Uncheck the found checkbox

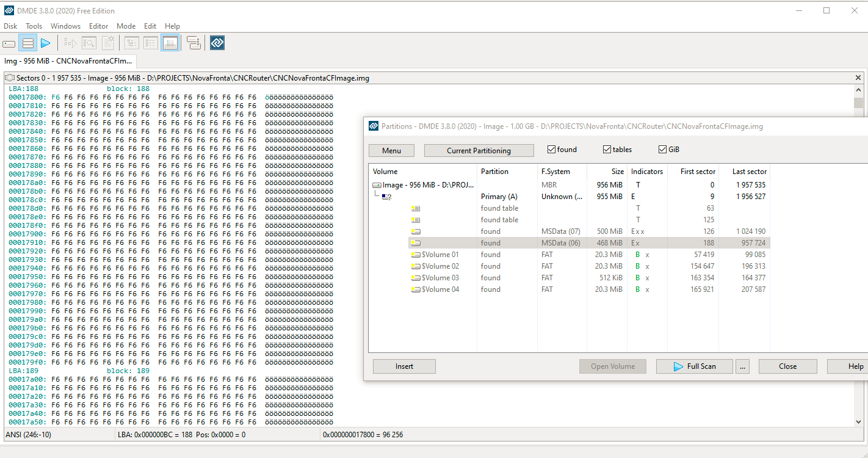coord(551,150)
